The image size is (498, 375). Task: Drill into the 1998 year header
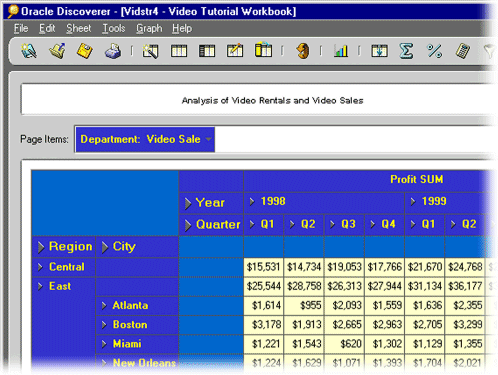click(252, 201)
